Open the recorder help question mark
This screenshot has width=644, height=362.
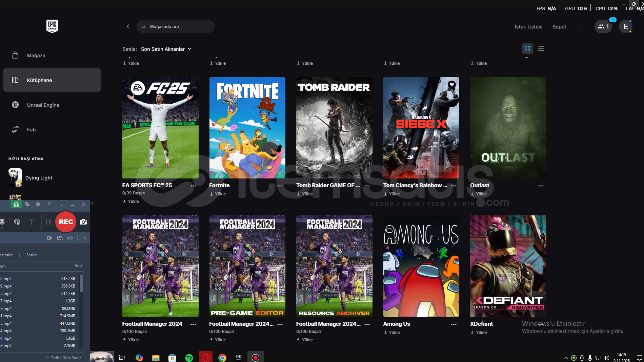pyautogui.click(x=49, y=204)
